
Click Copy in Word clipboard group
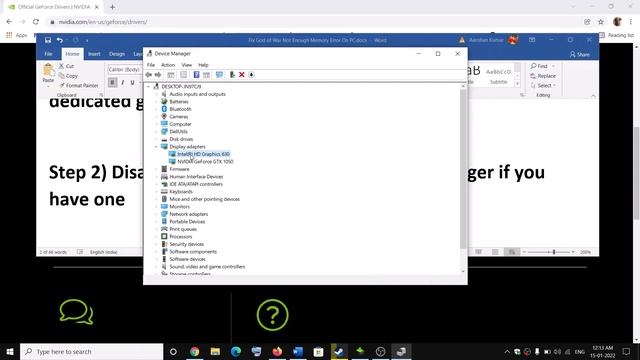click(68, 76)
